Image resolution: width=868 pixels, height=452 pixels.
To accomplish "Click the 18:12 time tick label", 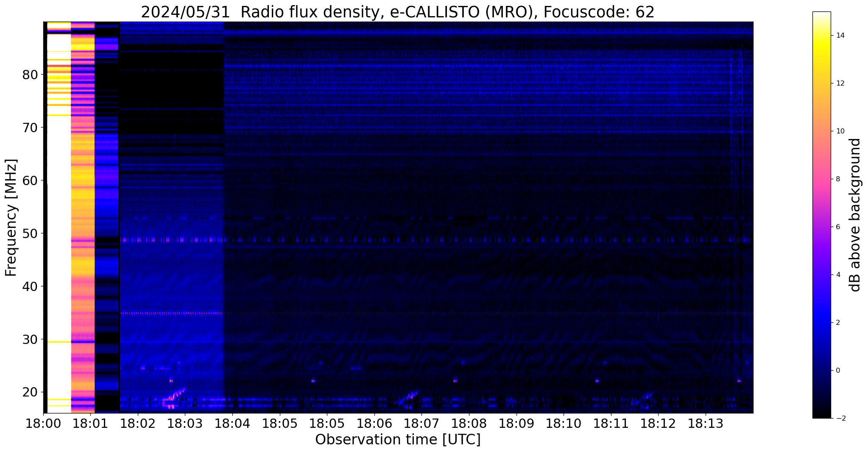I will pyautogui.click(x=658, y=423).
